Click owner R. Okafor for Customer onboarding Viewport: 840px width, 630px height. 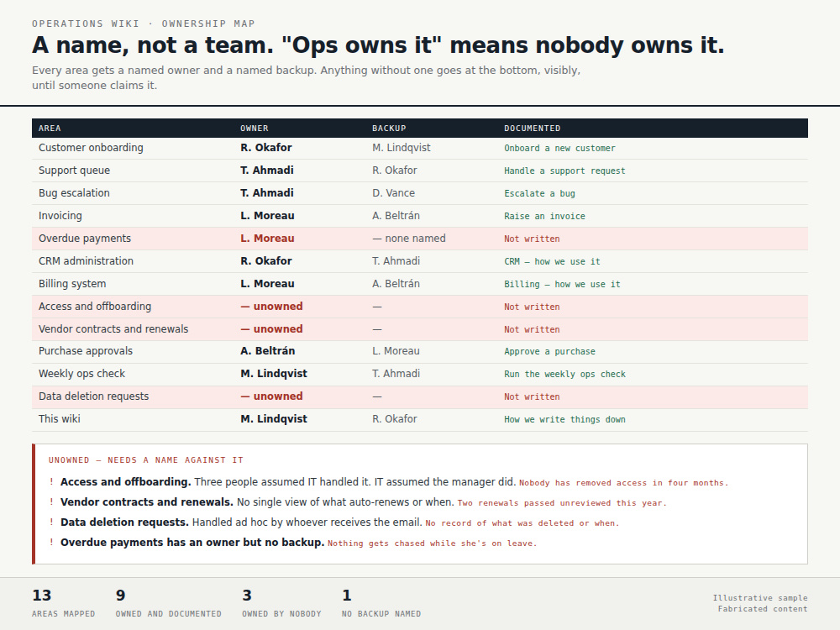(x=266, y=147)
